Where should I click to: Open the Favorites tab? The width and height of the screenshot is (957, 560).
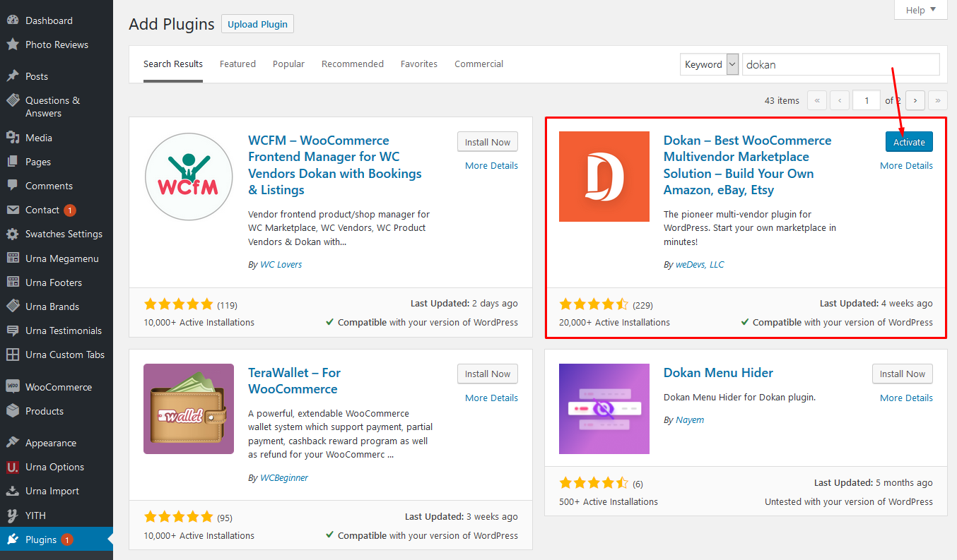tap(419, 64)
